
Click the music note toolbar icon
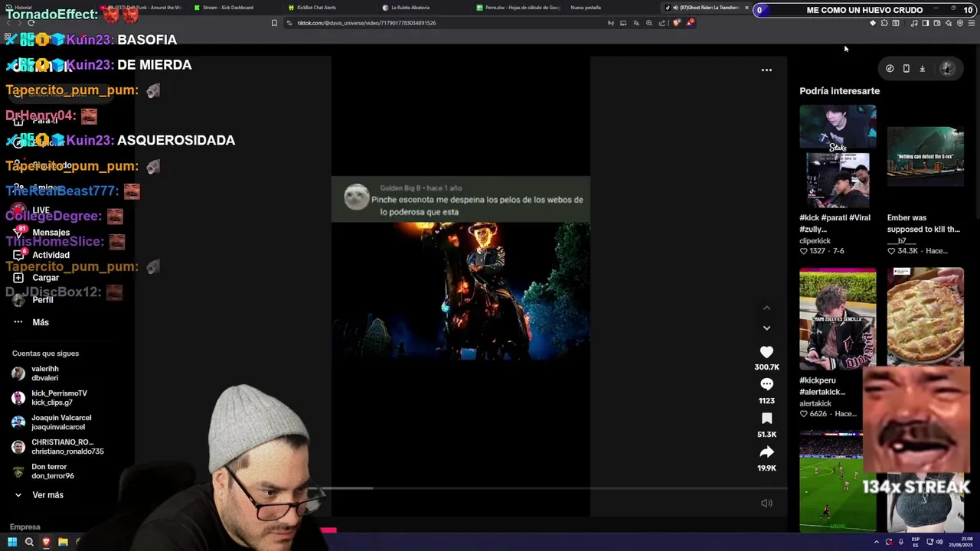tap(914, 23)
